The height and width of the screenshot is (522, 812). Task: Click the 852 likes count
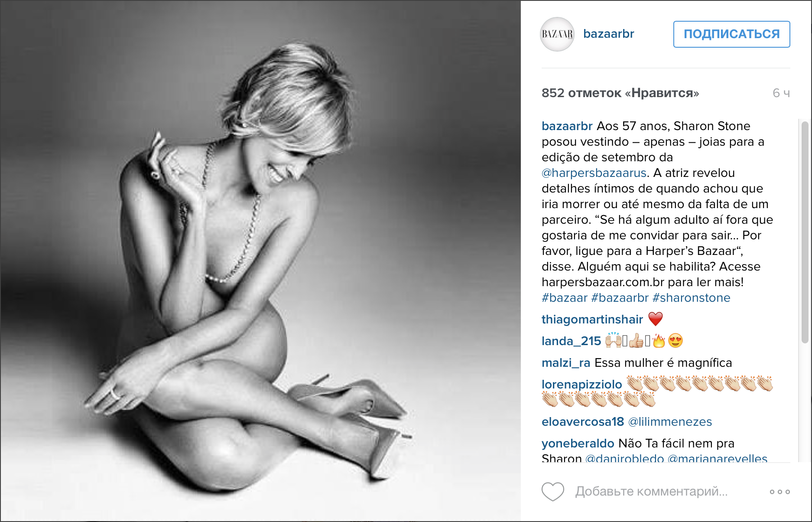620,93
